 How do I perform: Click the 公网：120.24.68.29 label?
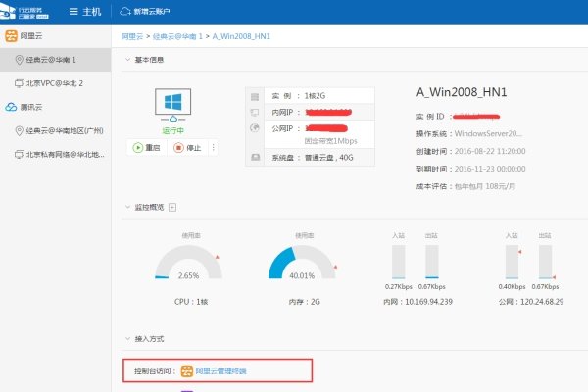click(531, 302)
